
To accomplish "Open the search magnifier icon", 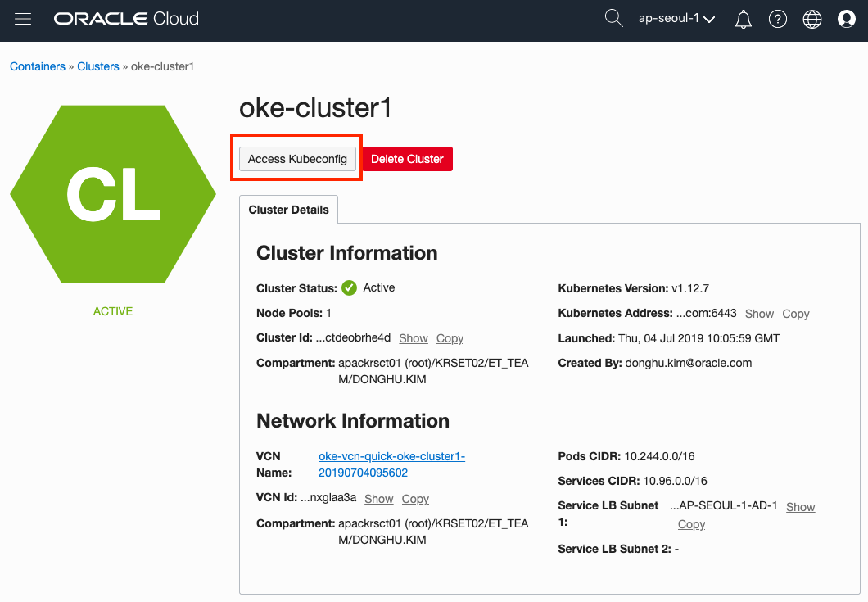I will pyautogui.click(x=613, y=18).
